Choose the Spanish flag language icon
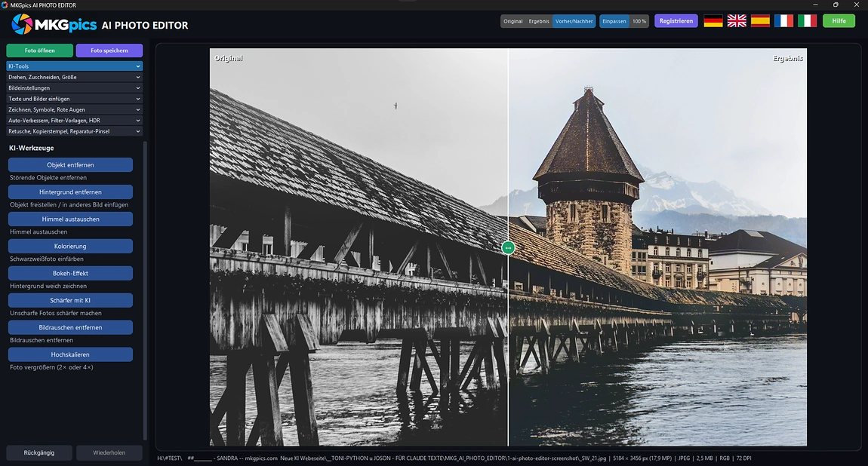868x466 pixels. (760, 21)
